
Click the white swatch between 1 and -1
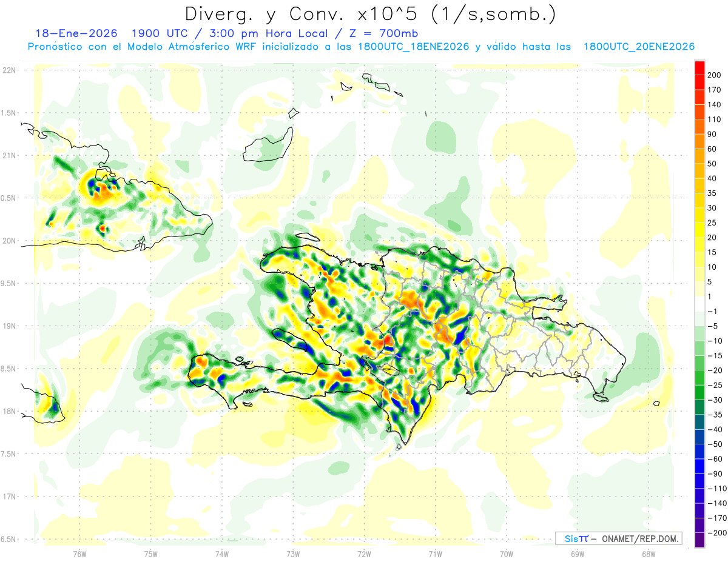point(699,304)
